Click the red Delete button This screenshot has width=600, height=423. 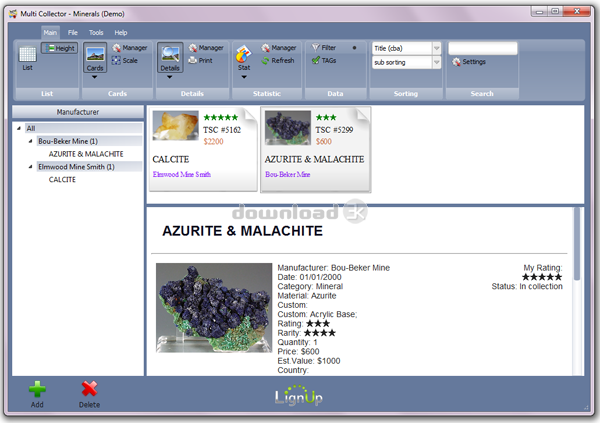pos(89,389)
